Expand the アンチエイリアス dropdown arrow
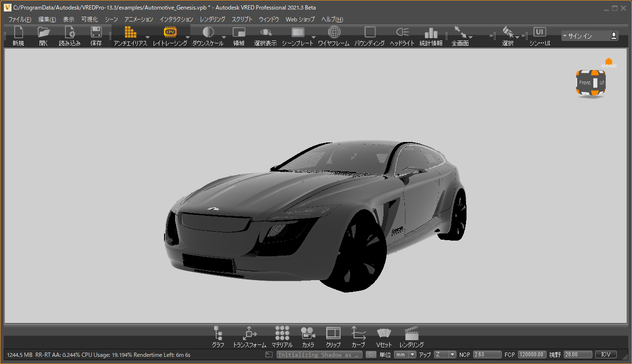This screenshot has width=632, height=364. coord(147,37)
